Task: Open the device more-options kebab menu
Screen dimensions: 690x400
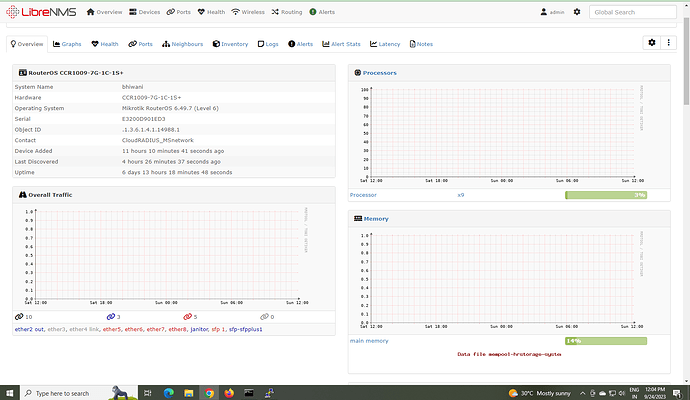Action: click(x=668, y=43)
